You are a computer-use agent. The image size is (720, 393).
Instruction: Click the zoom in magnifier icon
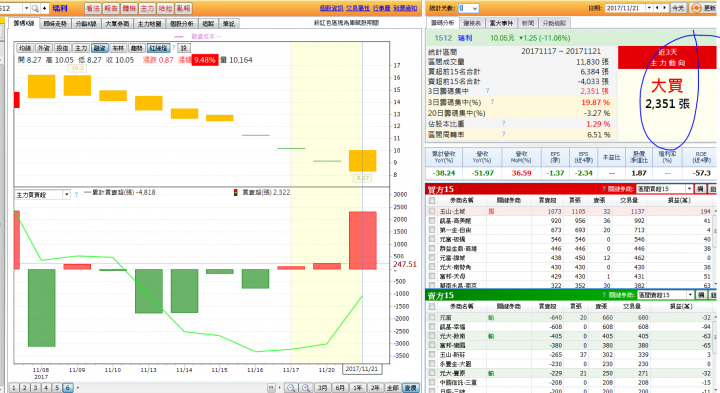(x=306, y=388)
